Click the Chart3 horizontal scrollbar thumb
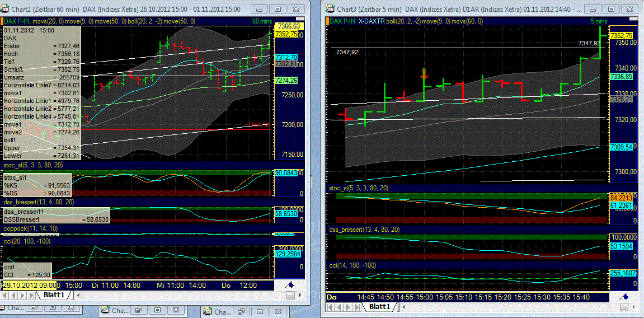The height and width of the screenshot is (318, 644). point(626,306)
